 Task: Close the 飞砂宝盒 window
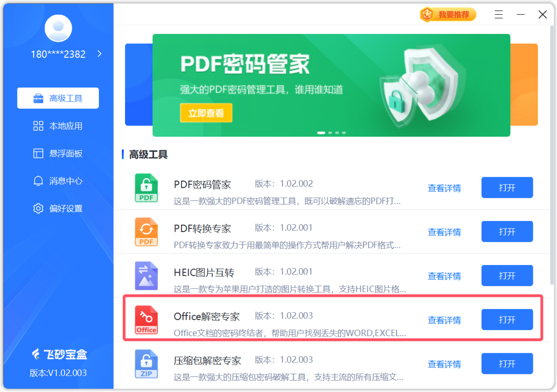click(x=542, y=14)
